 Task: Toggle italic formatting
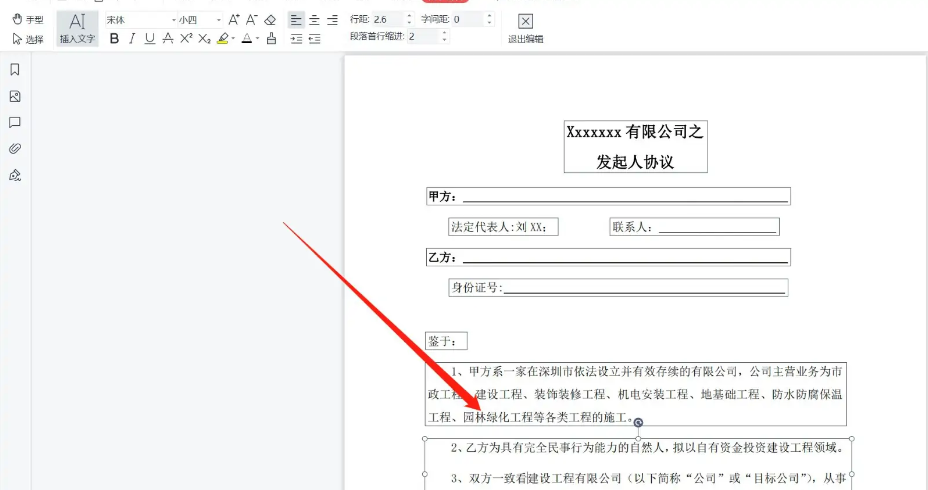tap(132, 38)
